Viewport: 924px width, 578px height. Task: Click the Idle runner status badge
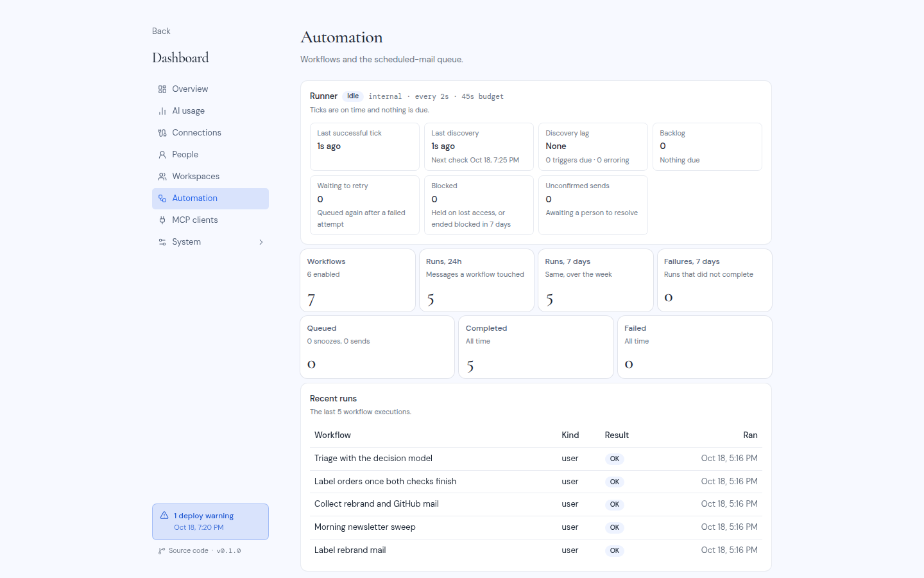(353, 96)
